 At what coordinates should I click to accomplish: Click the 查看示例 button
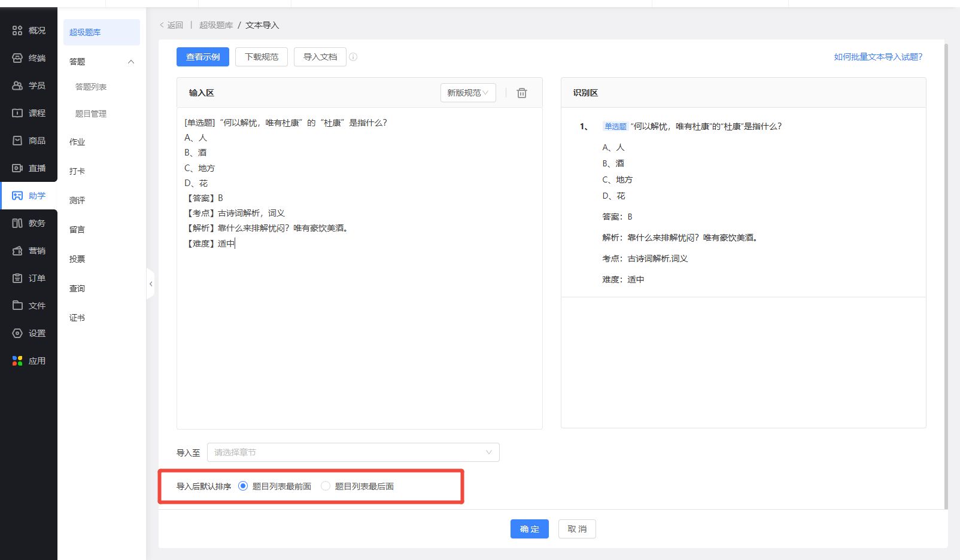pyautogui.click(x=203, y=57)
